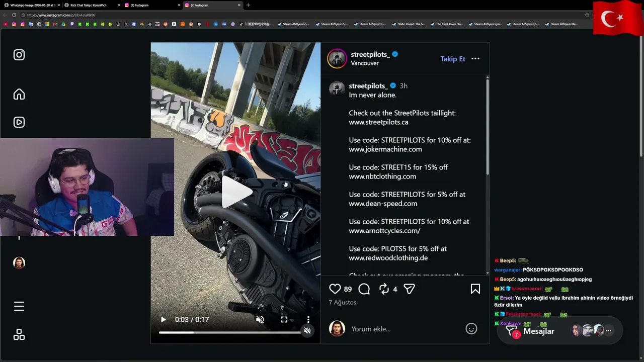Click the streetpilots_ avatar beside the caption
Viewport: 644px width, 362px height.
click(337, 88)
